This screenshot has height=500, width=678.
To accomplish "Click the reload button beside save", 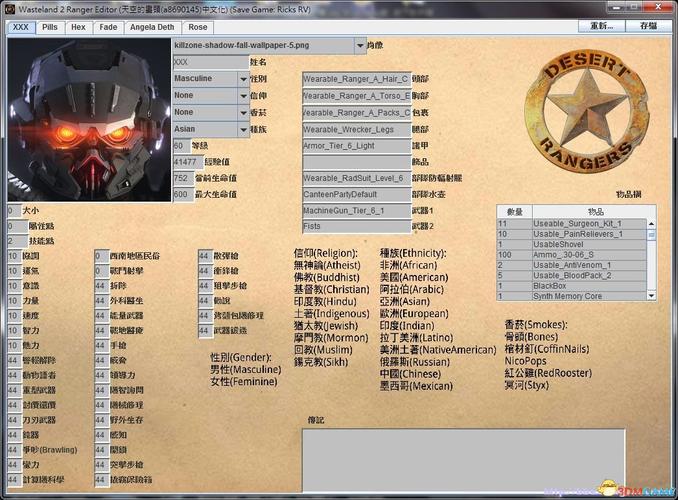I will click(x=602, y=26).
